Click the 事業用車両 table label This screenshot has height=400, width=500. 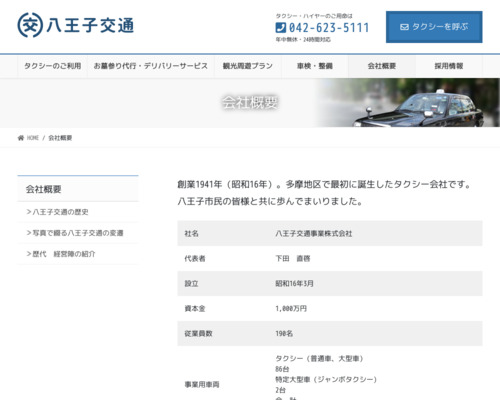tap(202, 385)
